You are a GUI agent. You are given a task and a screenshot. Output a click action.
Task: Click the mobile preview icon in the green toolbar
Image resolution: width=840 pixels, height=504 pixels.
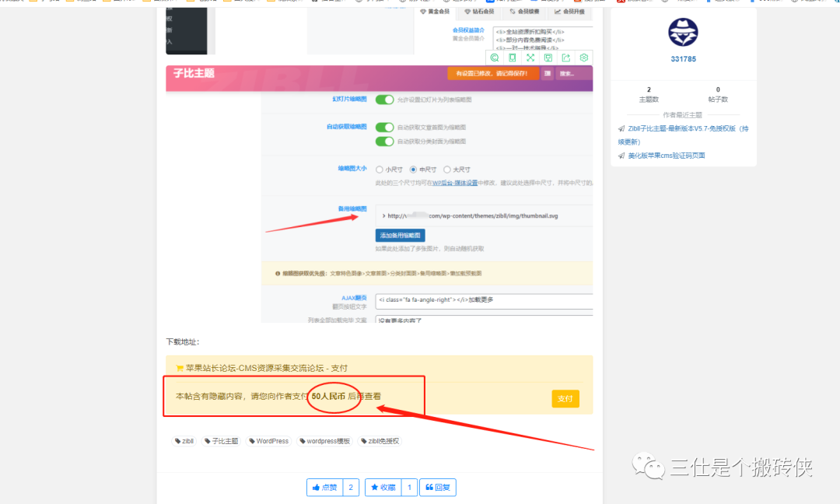pos(513,58)
